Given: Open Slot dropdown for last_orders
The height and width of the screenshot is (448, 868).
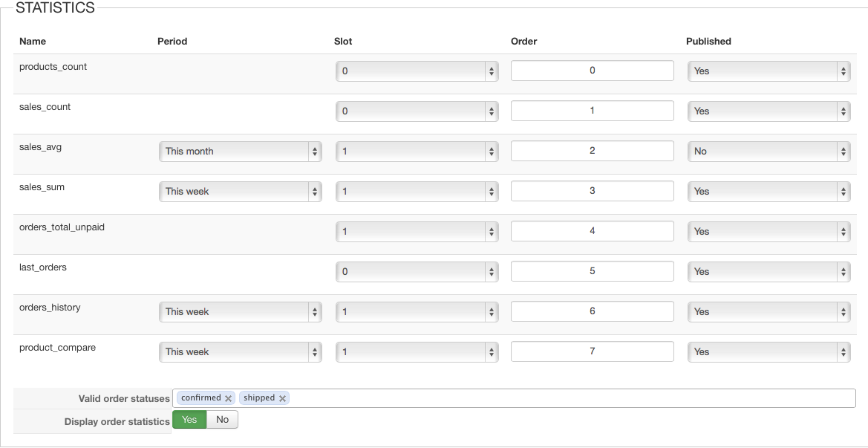Looking at the screenshot, I should [x=417, y=272].
